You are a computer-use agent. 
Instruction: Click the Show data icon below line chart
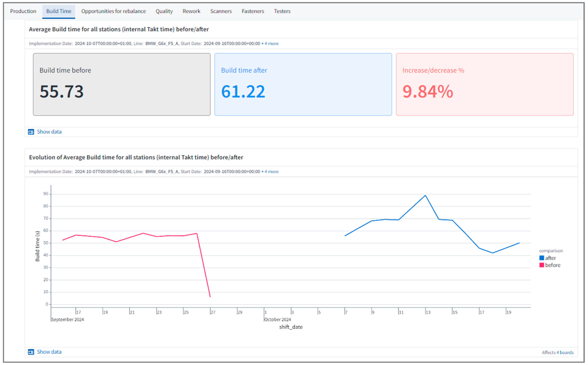pos(31,352)
